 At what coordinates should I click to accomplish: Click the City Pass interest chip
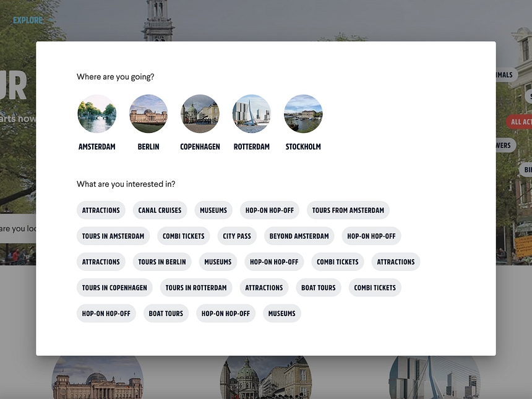[237, 236]
